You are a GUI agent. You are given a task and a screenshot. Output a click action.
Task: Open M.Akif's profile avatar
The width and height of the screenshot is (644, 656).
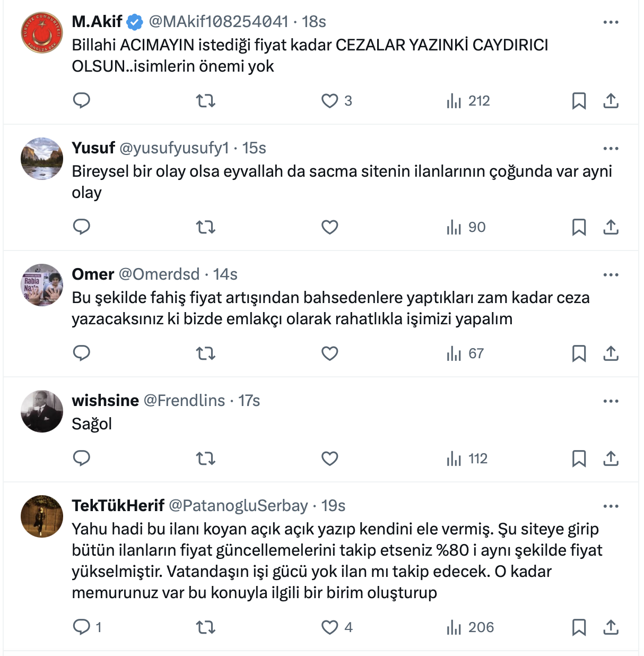pyautogui.click(x=42, y=32)
